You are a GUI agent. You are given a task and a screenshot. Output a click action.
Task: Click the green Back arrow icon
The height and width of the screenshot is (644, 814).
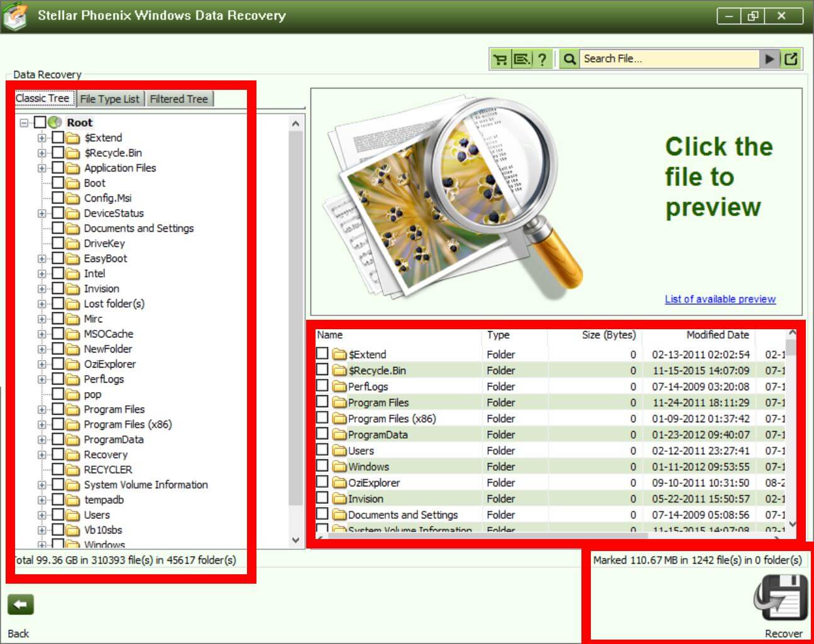coord(20,605)
